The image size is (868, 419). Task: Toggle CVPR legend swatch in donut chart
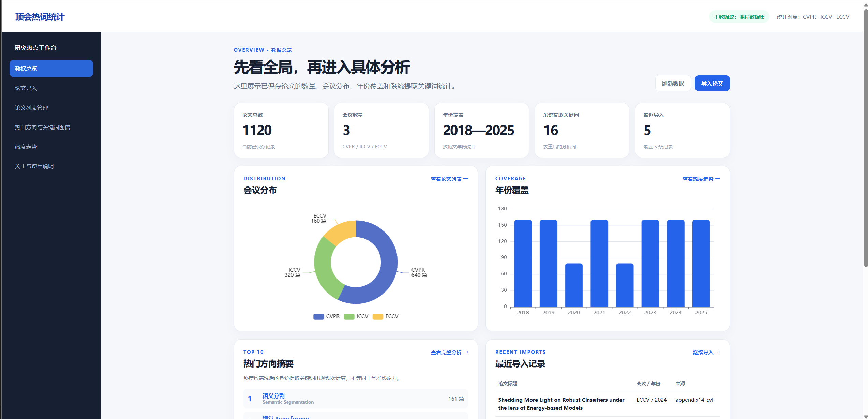pyautogui.click(x=318, y=317)
